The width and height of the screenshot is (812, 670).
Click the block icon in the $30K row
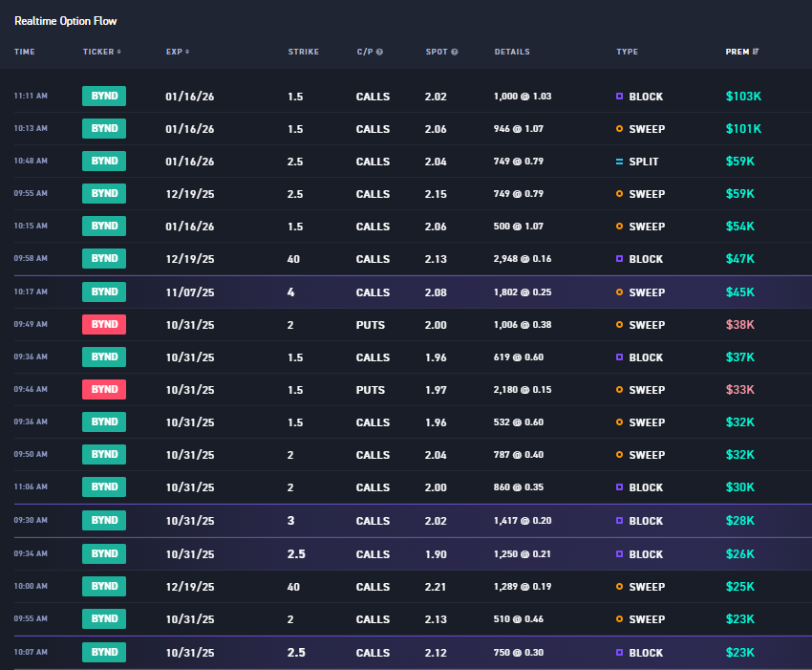[619, 487]
